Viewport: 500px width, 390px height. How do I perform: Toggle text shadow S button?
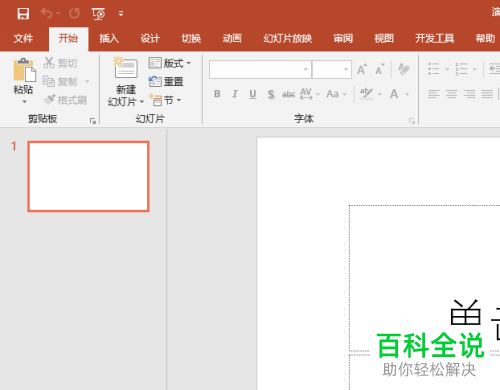coord(271,94)
